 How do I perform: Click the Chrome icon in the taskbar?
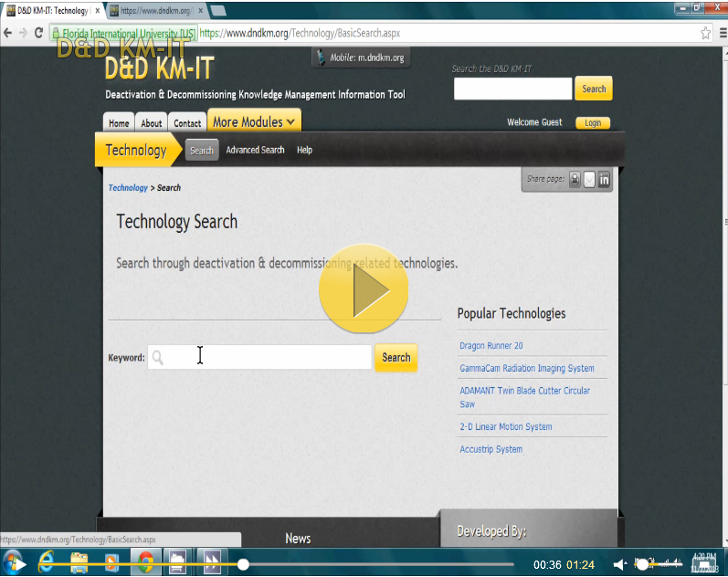point(146,561)
